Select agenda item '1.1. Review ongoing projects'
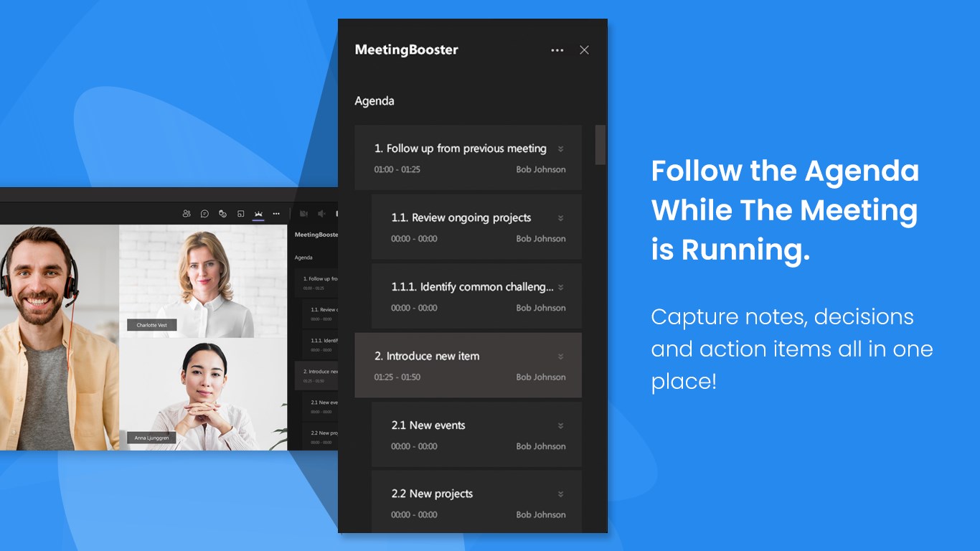 (476, 227)
